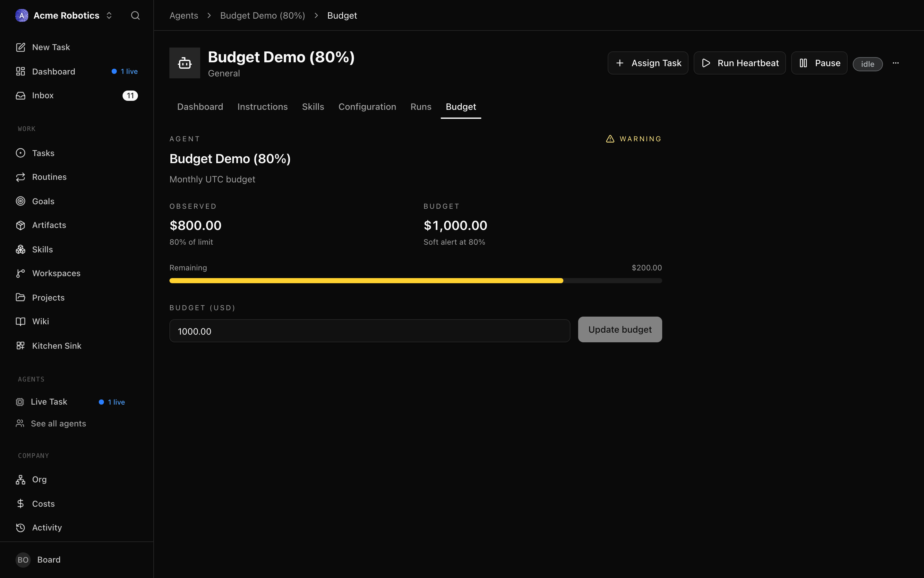Click the Artifacts cube icon
Screen dimensions: 924x578
(21, 225)
